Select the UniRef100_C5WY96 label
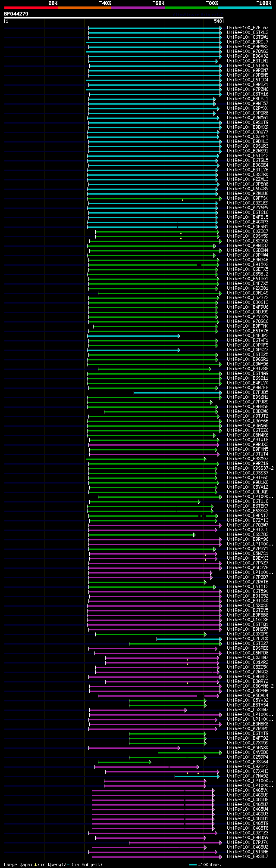The width and height of the screenshot is (276, 868). click(x=248, y=364)
